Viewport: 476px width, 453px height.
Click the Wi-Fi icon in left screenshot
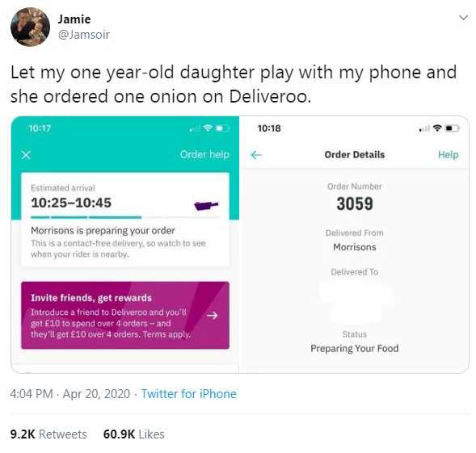click(208, 128)
